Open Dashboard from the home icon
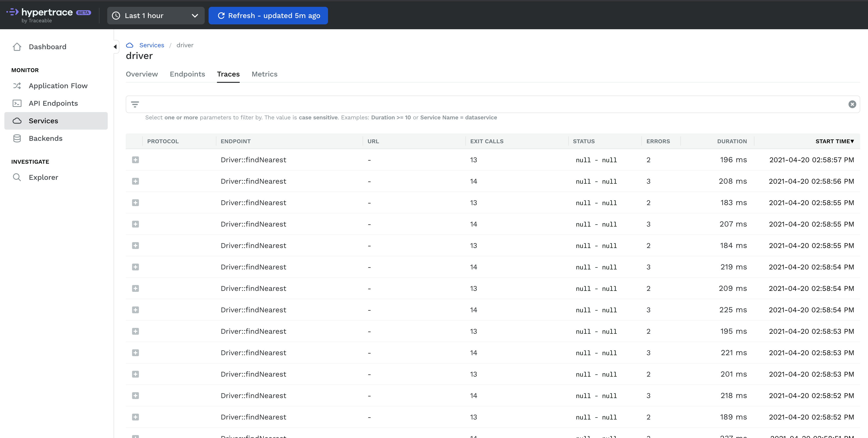The image size is (868, 438). 17,47
